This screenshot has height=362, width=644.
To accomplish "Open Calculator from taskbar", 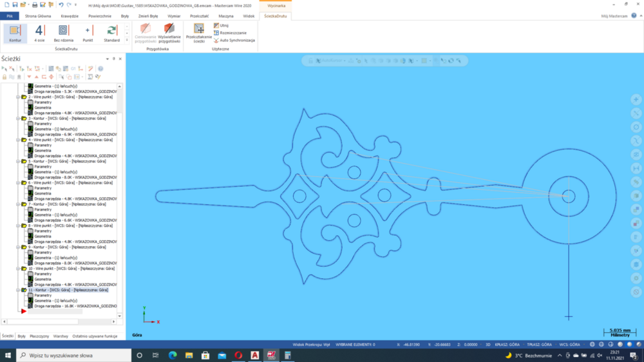I will tap(287, 356).
